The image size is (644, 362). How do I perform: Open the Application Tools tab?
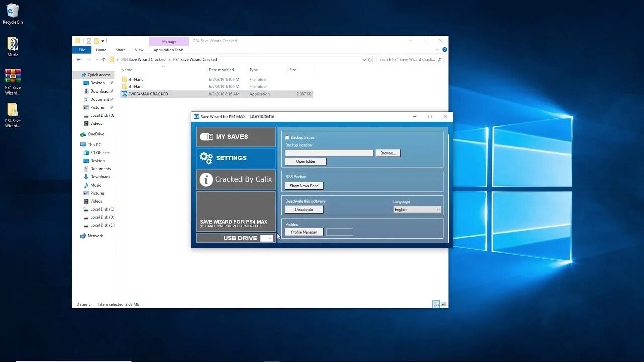[169, 50]
